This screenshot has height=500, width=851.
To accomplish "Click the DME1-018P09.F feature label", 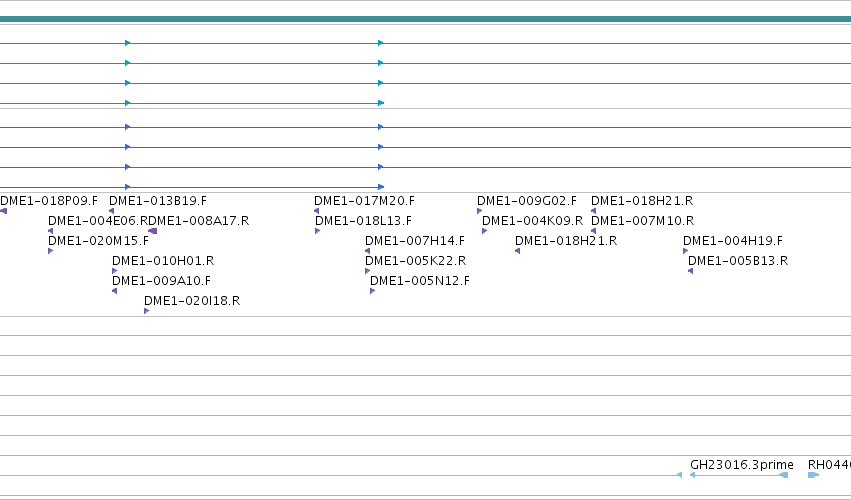I will [x=49, y=201].
